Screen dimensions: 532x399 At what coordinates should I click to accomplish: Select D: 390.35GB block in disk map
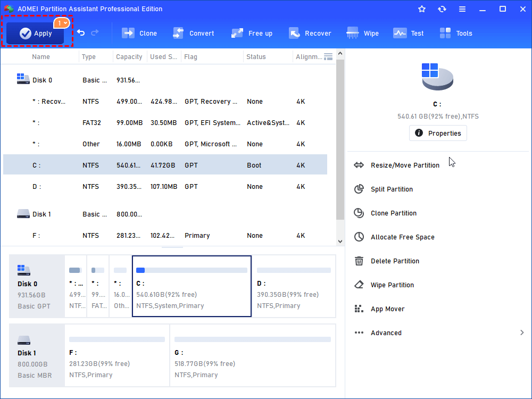click(x=294, y=286)
